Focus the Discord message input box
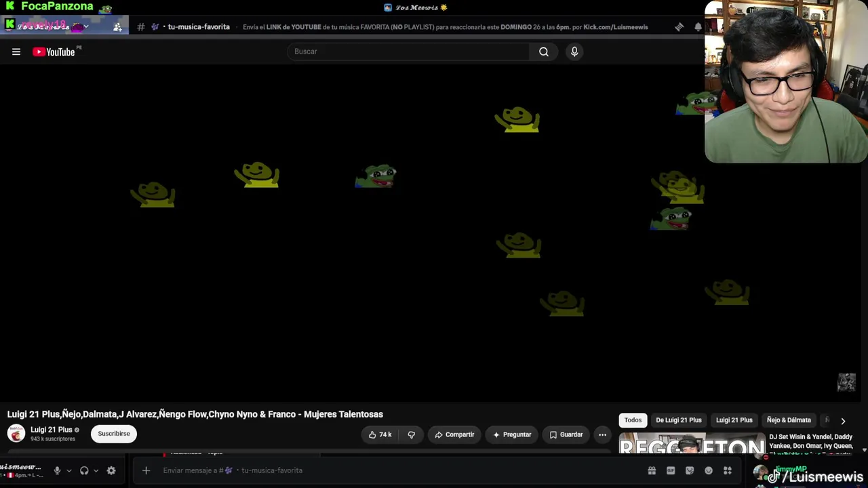The height and width of the screenshot is (488, 868). tap(400, 470)
